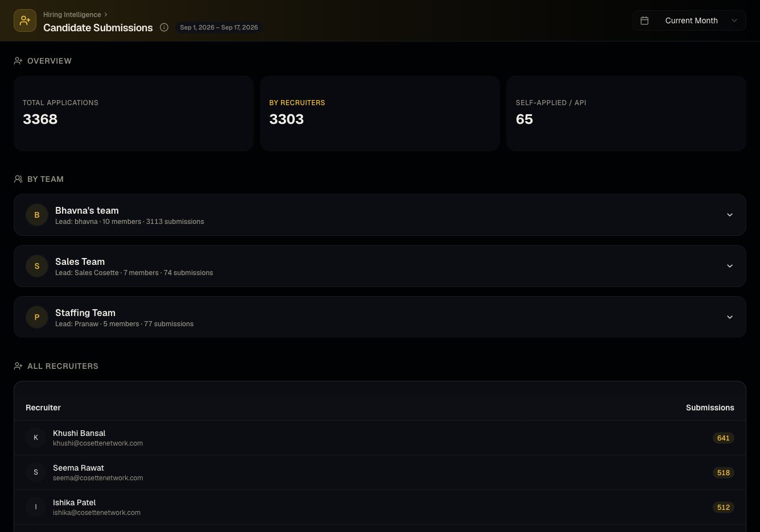Click Seema Rawat's avatar
This screenshot has width=760, height=532.
[36, 472]
